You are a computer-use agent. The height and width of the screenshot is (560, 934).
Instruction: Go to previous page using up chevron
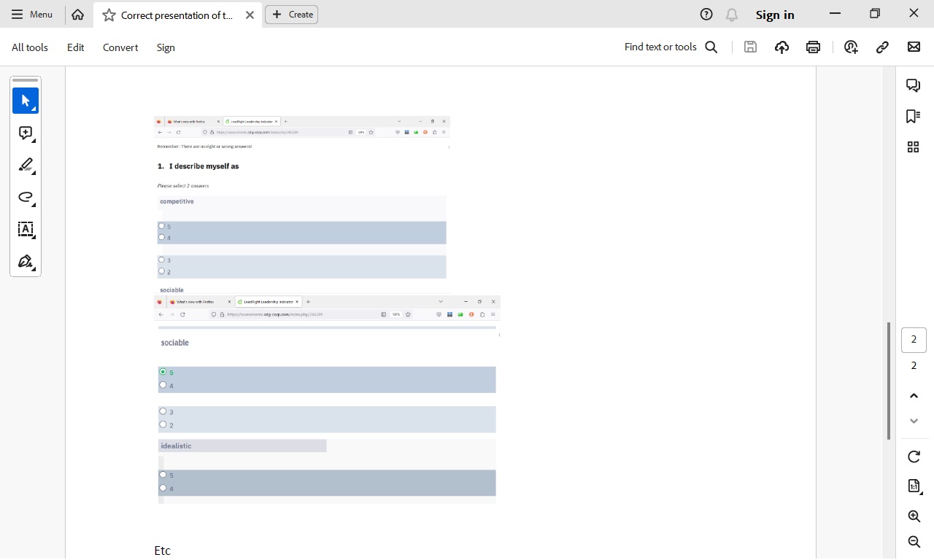[914, 396]
